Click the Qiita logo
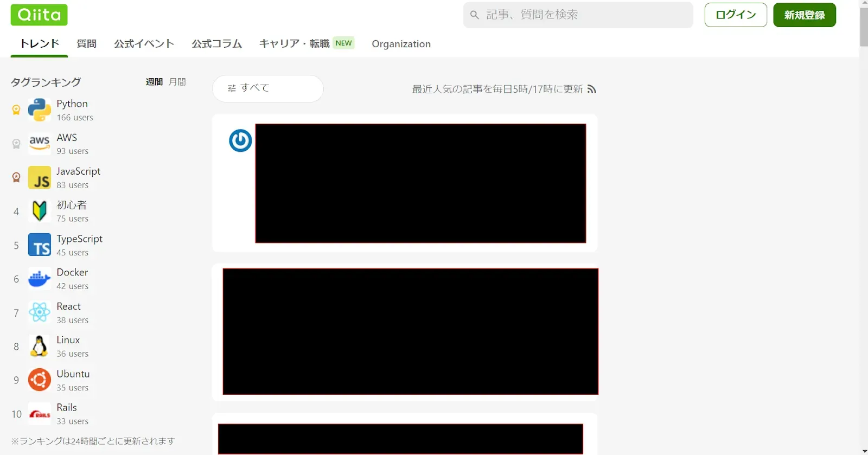 [39, 15]
